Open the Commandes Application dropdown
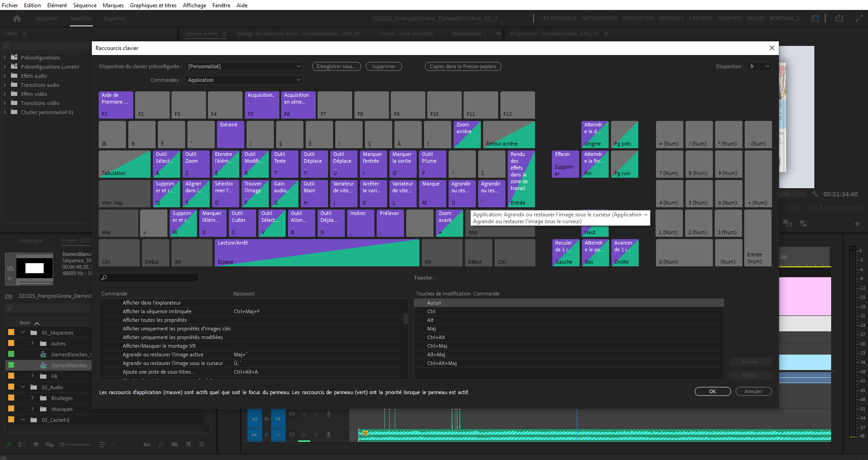Screen dimensions: 868x460 pyautogui.click(x=244, y=80)
